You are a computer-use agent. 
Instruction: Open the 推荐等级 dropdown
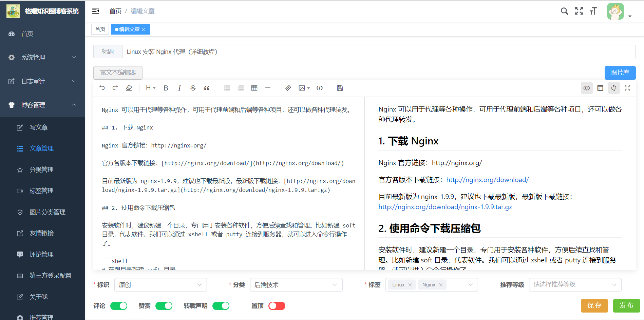point(575,285)
